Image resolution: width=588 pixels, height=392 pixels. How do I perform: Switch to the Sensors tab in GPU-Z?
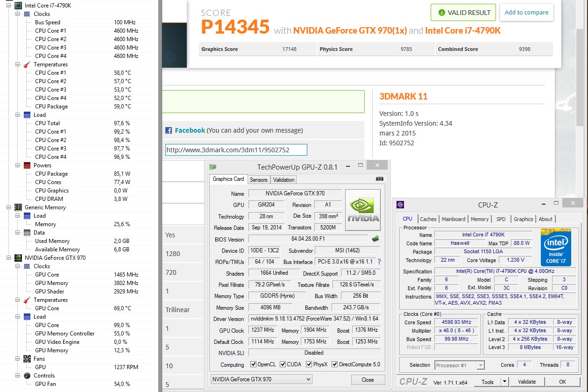258,179
